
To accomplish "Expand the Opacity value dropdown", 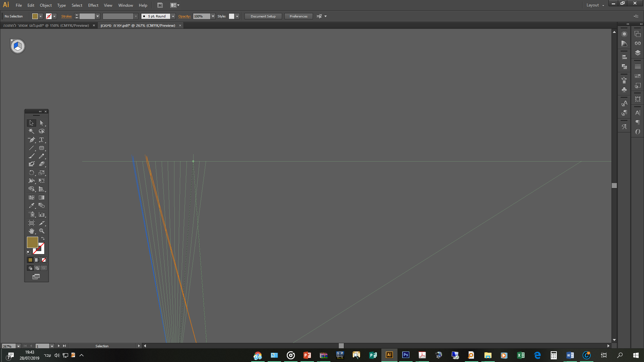I will (x=213, y=16).
